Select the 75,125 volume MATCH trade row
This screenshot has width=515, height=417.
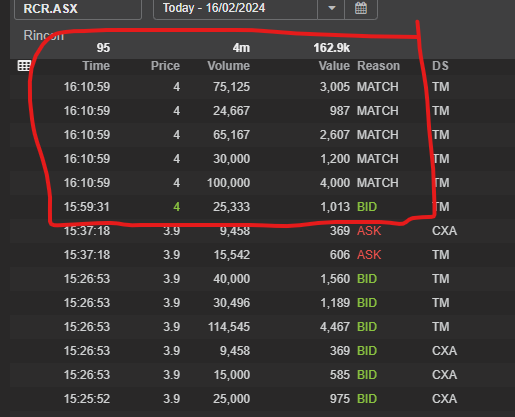coord(262,87)
